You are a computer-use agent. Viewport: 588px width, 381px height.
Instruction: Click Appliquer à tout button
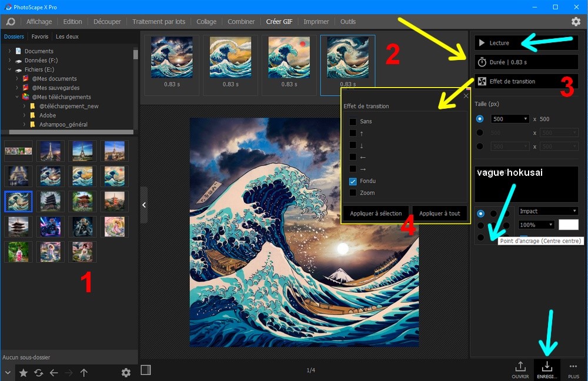pos(439,213)
